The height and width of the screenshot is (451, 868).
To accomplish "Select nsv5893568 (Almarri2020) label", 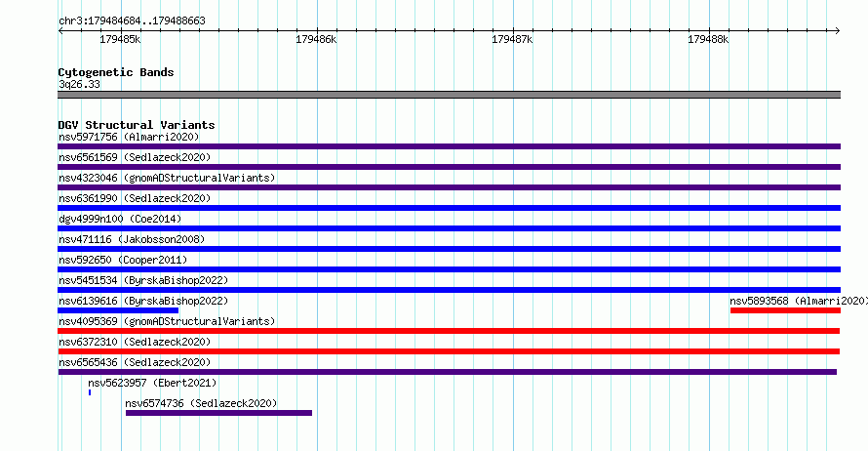I will pyautogui.click(x=798, y=301).
